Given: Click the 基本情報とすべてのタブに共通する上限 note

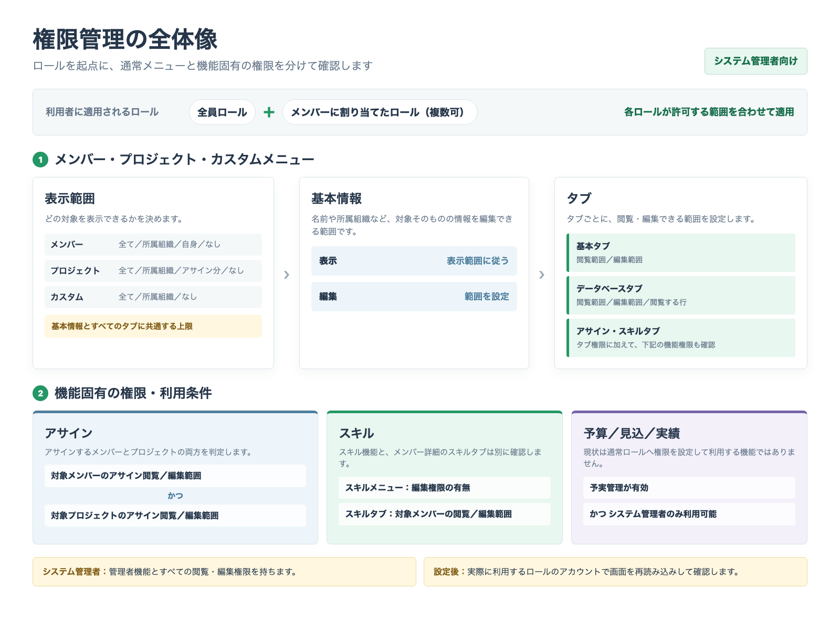Looking at the screenshot, I should click(x=153, y=326).
